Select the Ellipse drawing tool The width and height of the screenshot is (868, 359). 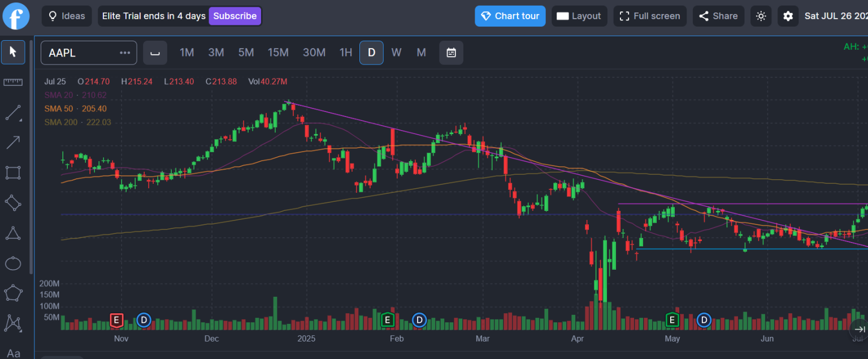click(x=12, y=262)
